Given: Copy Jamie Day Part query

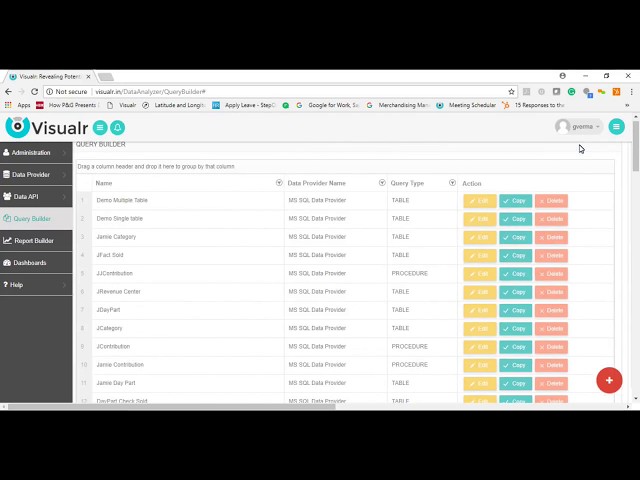Looking at the screenshot, I should pos(516,384).
